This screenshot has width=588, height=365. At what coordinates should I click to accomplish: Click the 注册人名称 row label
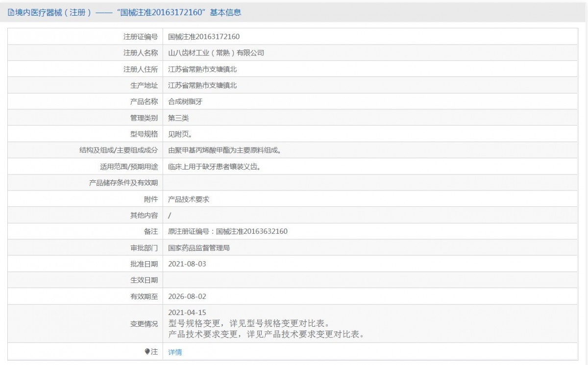click(141, 53)
